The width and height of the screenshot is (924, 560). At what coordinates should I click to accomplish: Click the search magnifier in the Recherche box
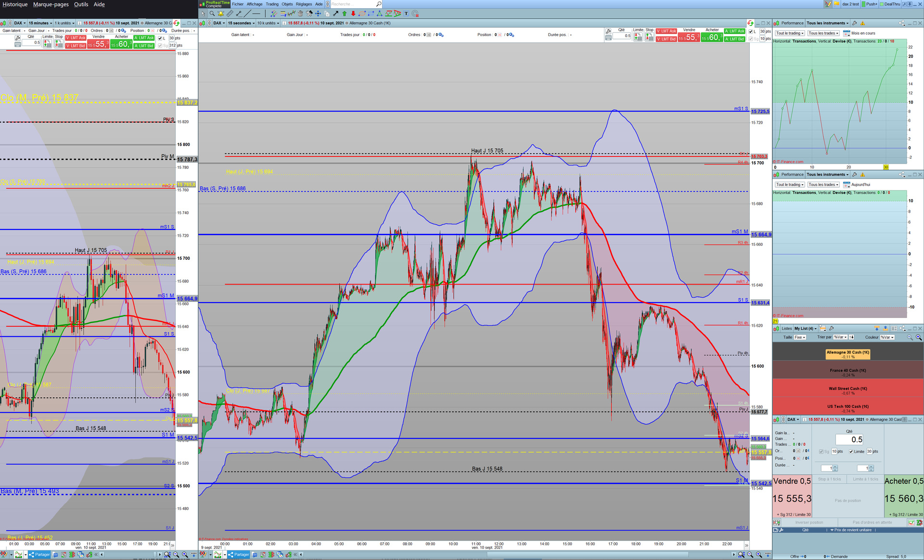[379, 4]
